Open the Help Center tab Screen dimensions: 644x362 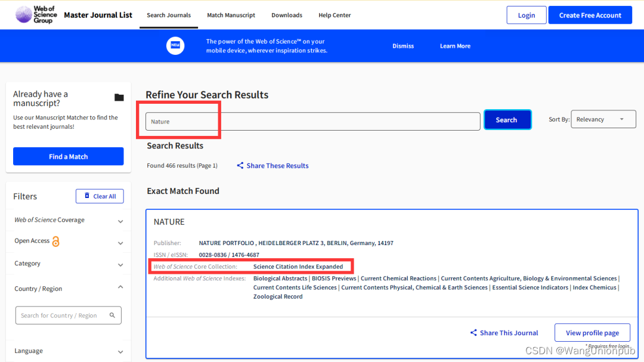coord(335,15)
